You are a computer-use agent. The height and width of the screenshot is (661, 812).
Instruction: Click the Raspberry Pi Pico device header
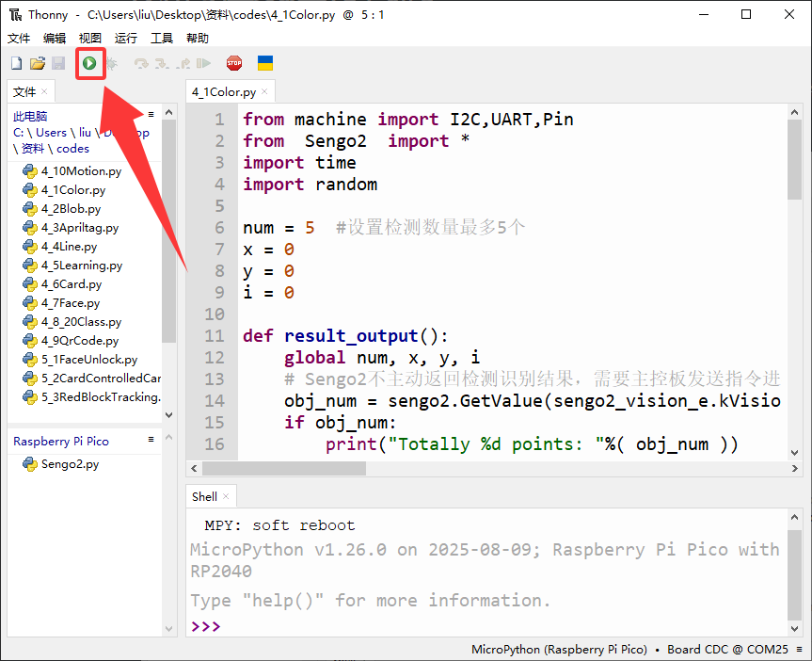(x=61, y=442)
